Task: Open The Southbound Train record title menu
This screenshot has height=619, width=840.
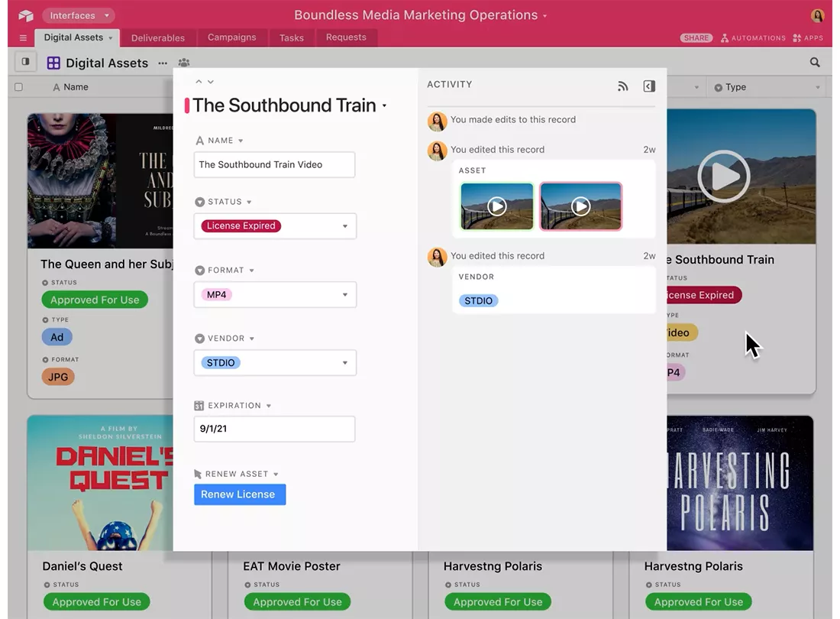Action: pyautogui.click(x=385, y=105)
